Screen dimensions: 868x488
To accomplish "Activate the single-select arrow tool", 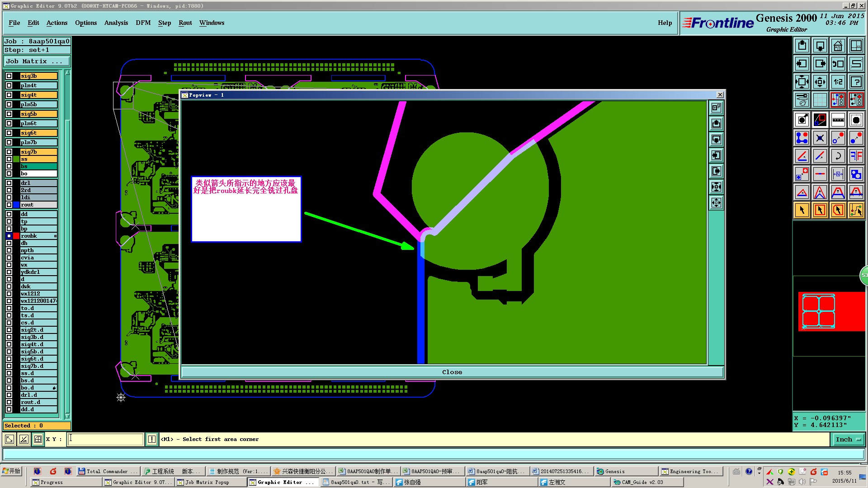I will coord(802,210).
